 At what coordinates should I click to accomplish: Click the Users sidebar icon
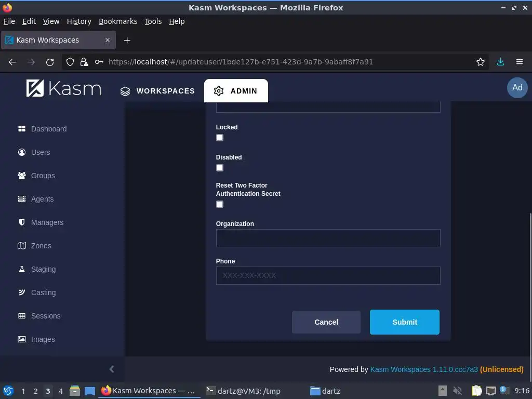22,152
